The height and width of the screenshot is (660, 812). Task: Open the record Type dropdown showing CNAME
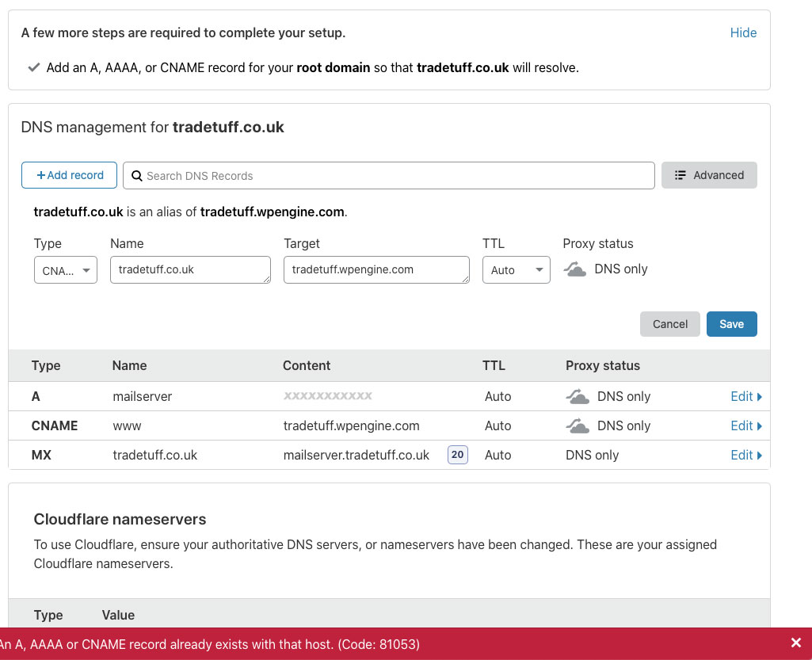coord(66,270)
